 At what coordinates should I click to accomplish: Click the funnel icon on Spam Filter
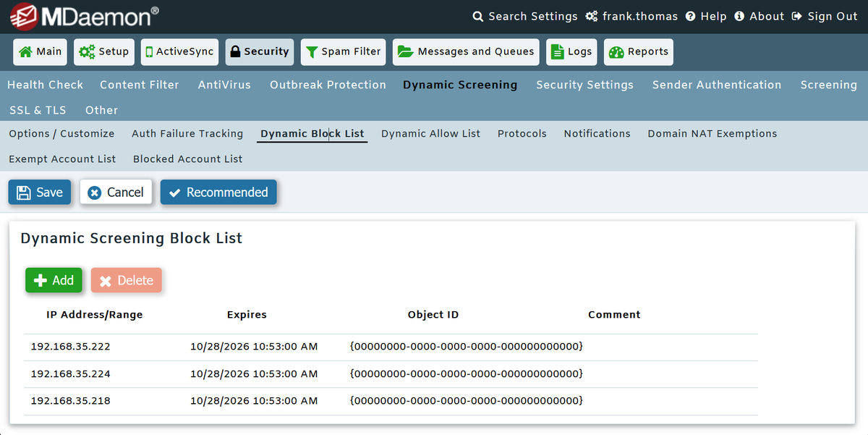point(312,52)
